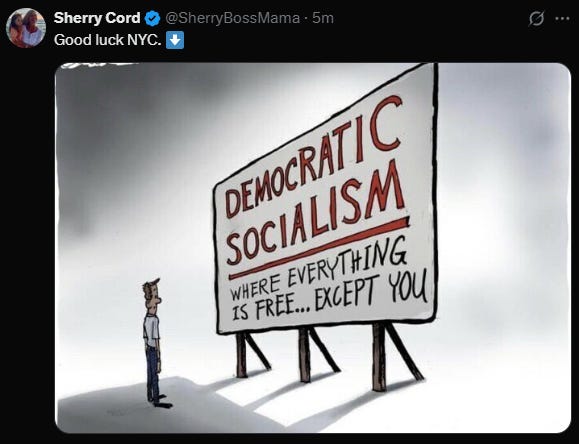The image size is (579, 444).
Task: Open the Sherry Cord display name link
Action: pos(97,18)
